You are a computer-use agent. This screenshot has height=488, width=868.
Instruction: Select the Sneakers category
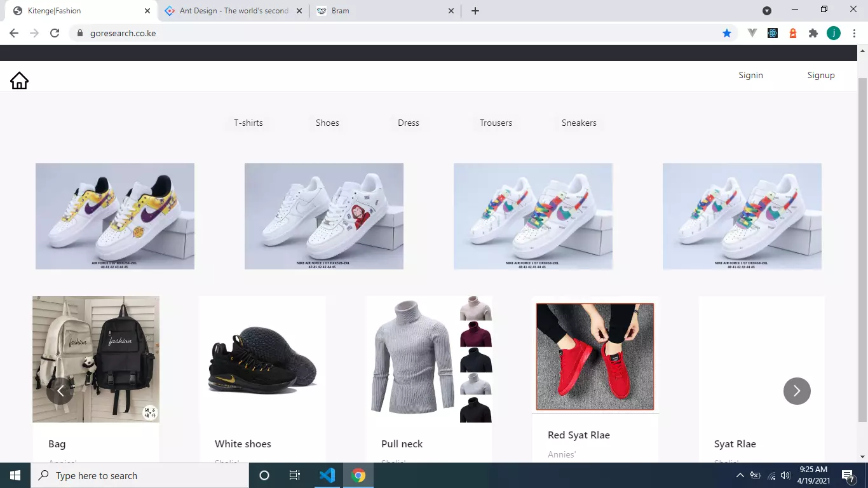point(579,123)
